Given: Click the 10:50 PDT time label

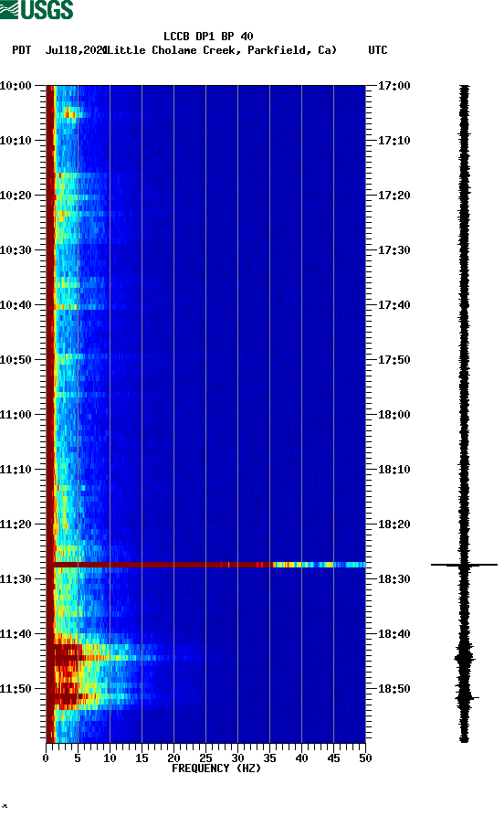Looking at the screenshot, I should tap(16, 360).
